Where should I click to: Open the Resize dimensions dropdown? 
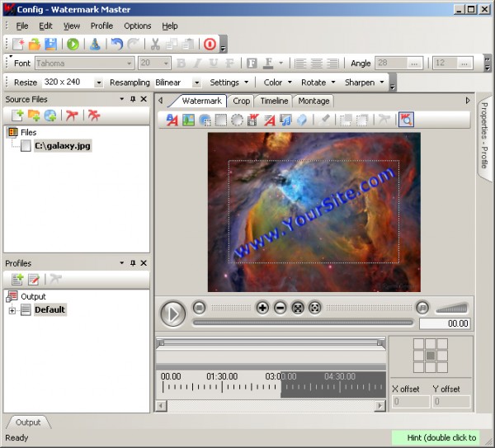[99, 83]
